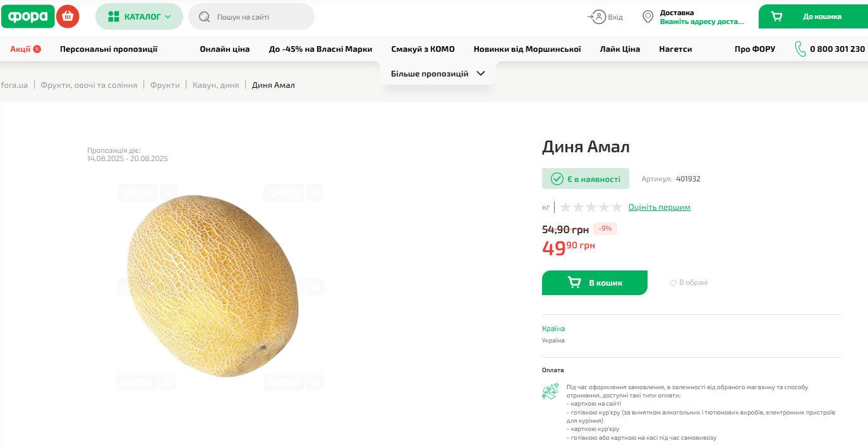This screenshot has width=868, height=448.
Task: Go to the Кавун, диня breadcrumb
Action: 215,85
